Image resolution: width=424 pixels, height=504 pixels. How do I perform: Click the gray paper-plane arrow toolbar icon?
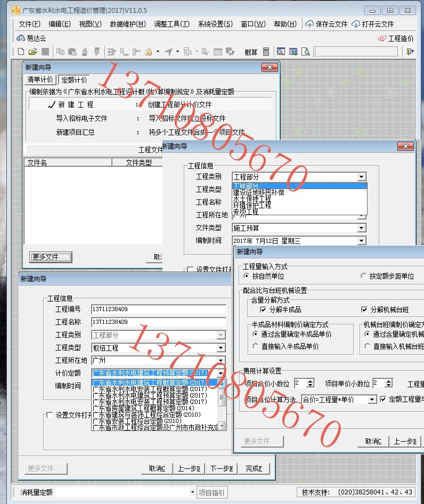[169, 52]
